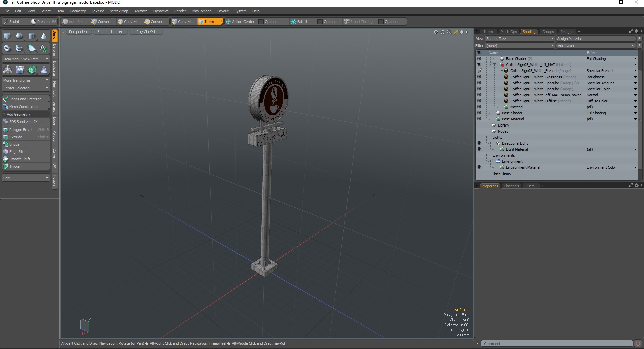Screen dimensions: 644x349
Task: Select the text tool icon
Action: pos(44,48)
